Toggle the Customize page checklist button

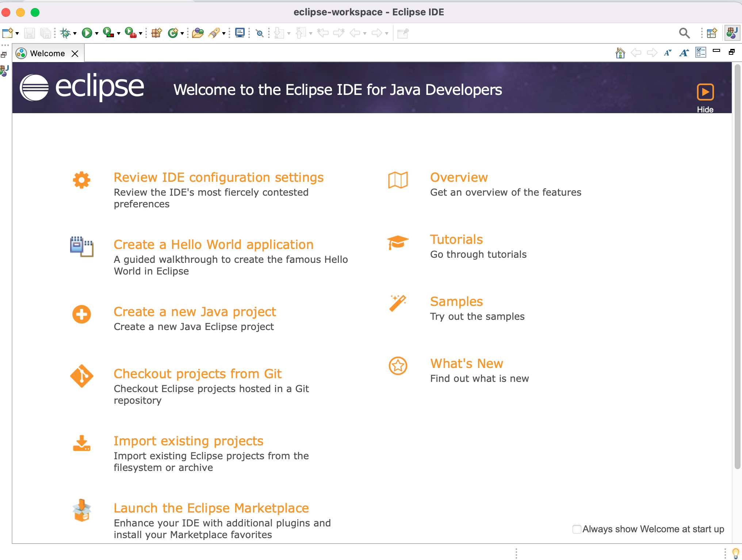[x=700, y=53]
